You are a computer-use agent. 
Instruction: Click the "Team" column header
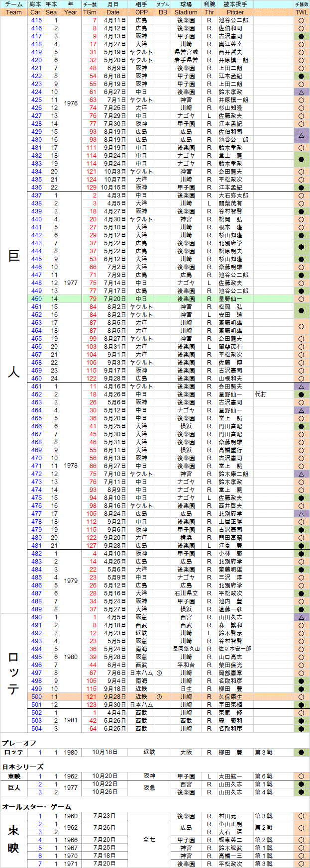pyautogui.click(x=14, y=12)
